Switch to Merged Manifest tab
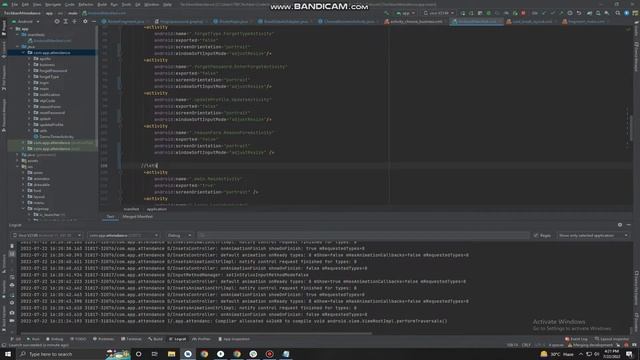Image resolution: width=640 pixels, height=360 pixels. (138, 217)
